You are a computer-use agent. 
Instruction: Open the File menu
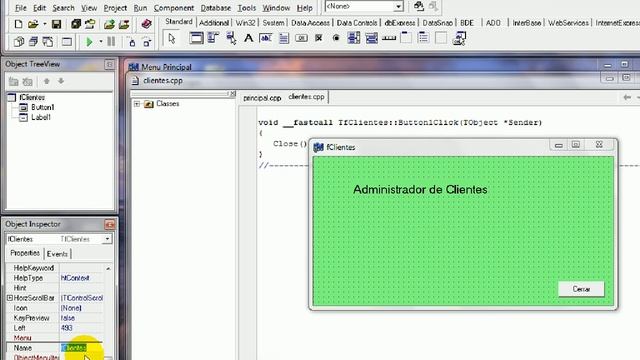pos(20,8)
